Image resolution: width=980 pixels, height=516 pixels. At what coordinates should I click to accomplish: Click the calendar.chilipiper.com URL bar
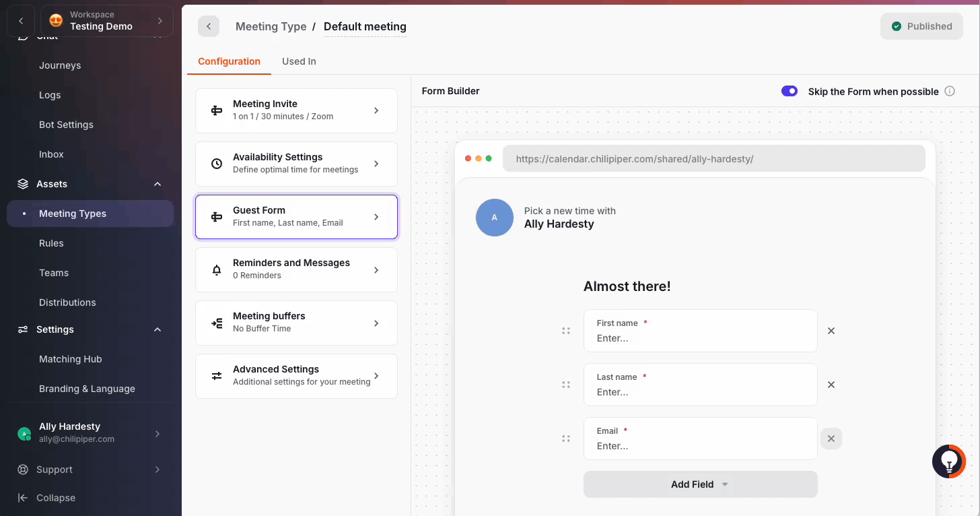(714, 159)
